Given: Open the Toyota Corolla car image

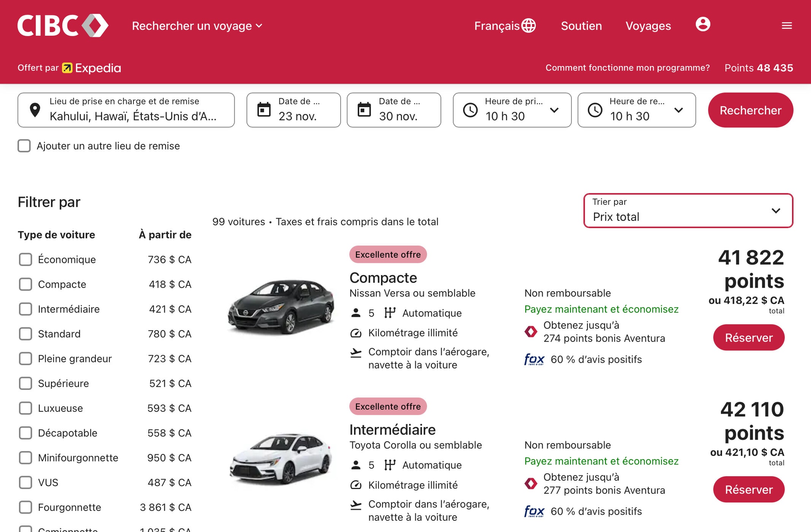Looking at the screenshot, I should click(281, 459).
